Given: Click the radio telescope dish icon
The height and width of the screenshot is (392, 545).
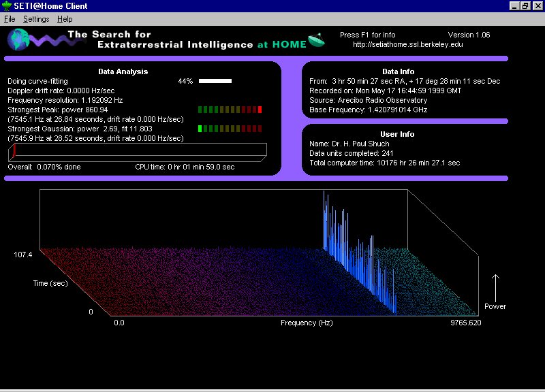Looking at the screenshot, I should [x=316, y=41].
